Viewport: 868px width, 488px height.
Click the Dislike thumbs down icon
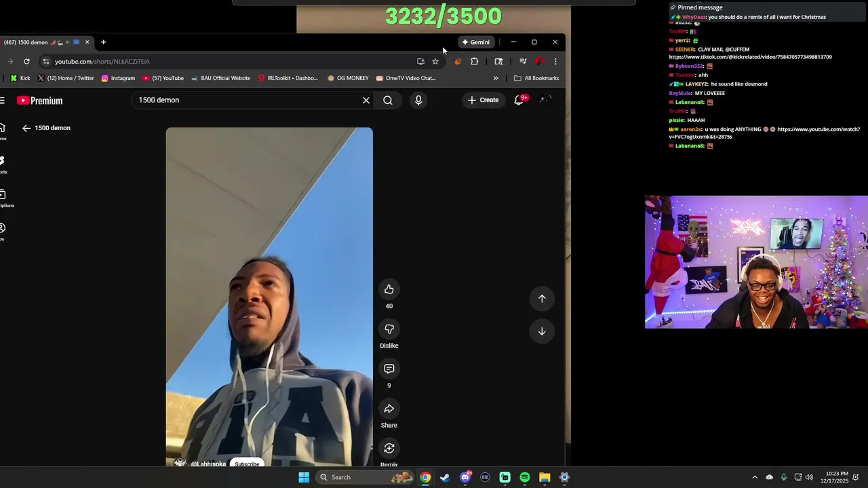point(389,329)
